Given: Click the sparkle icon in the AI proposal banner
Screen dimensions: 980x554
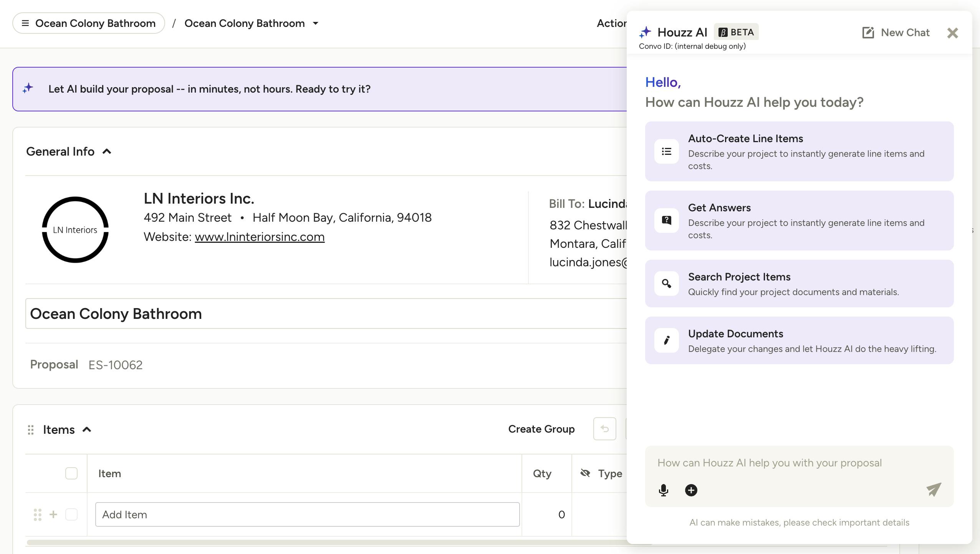Looking at the screenshot, I should tap(28, 88).
